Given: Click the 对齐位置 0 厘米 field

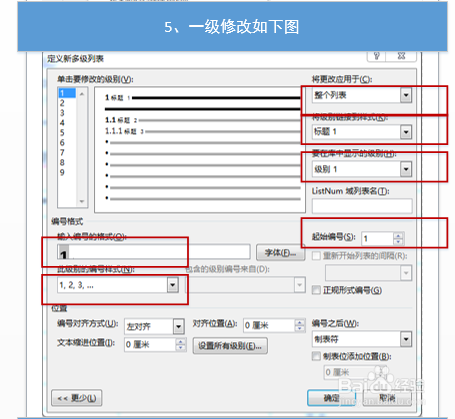Looking at the screenshot, I should click(269, 325).
